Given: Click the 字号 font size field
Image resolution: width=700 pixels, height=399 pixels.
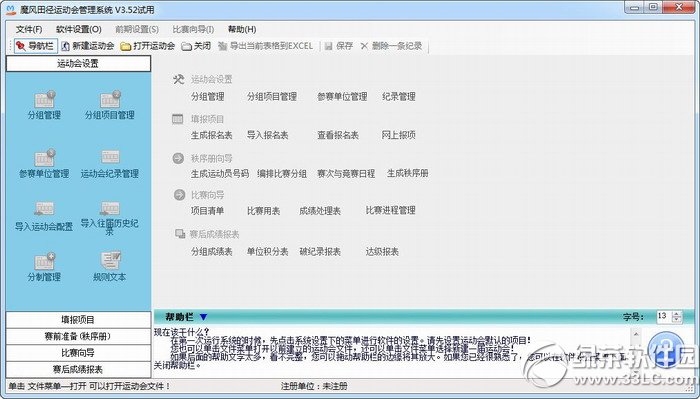Looking at the screenshot, I should click(x=664, y=316).
